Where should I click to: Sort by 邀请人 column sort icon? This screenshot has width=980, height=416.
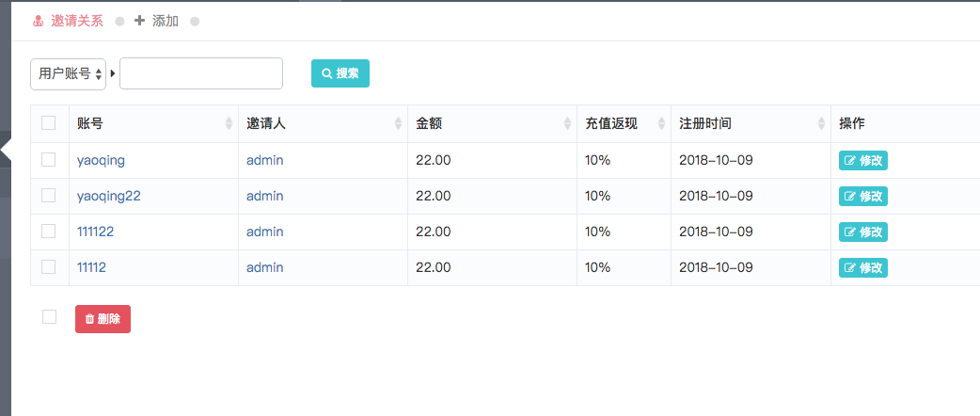[x=398, y=124]
